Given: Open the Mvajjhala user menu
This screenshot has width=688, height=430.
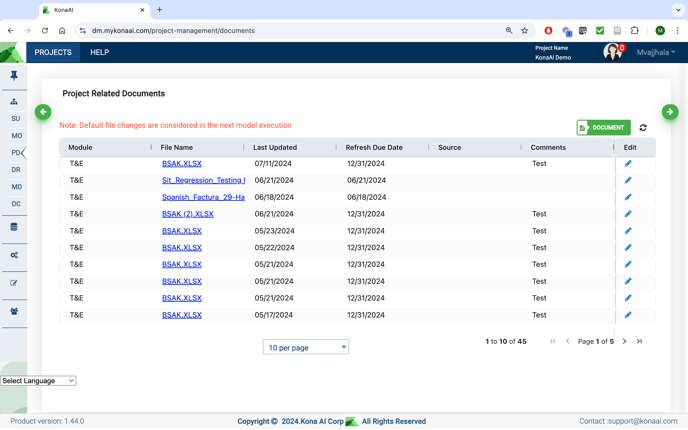Looking at the screenshot, I should coord(655,52).
